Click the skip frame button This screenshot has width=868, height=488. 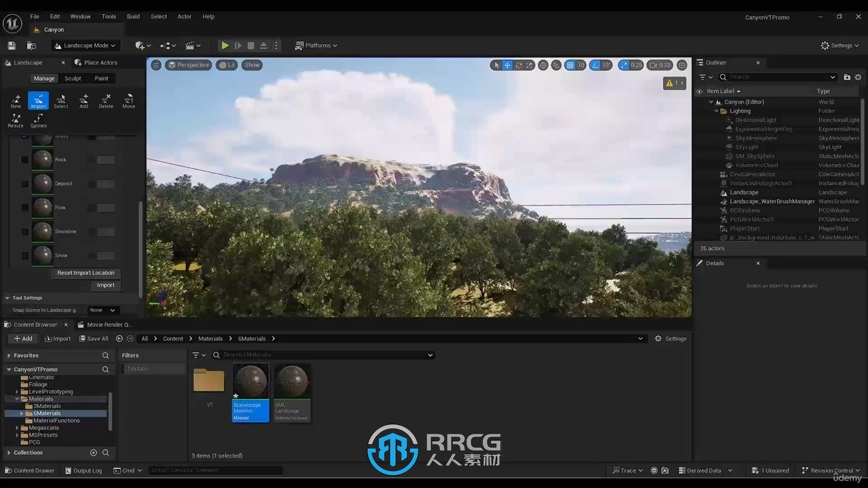tap(238, 45)
